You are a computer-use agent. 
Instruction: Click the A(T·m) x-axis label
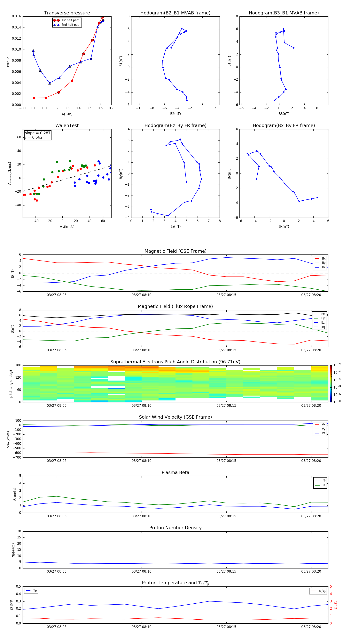(67, 114)
